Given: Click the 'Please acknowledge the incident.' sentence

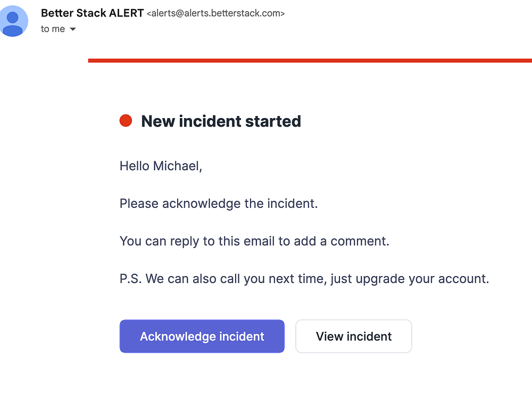Looking at the screenshot, I should pos(218,204).
